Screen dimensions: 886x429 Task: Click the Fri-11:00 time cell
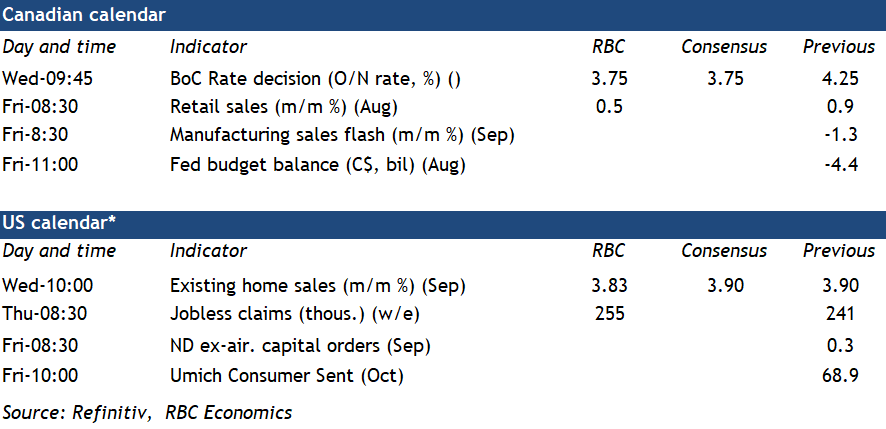pos(40,164)
